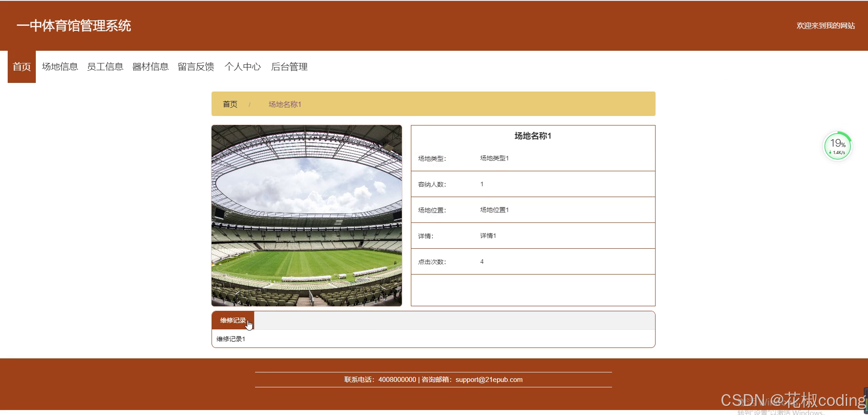The image size is (868, 415).
Task: Go to 场地信息 menu item
Action: tap(60, 67)
